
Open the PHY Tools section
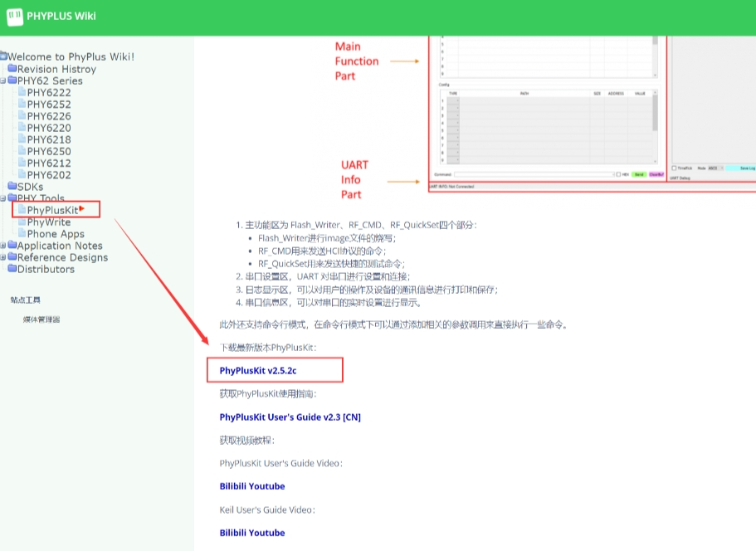[41, 198]
